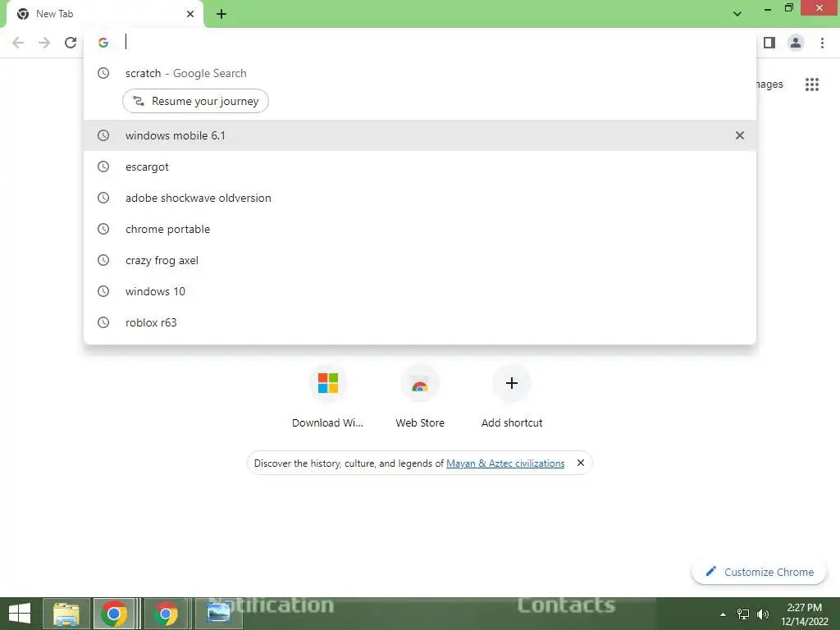Select 'adobe shockwave oldversion' suggestion
The height and width of the screenshot is (630, 840).
(x=420, y=198)
